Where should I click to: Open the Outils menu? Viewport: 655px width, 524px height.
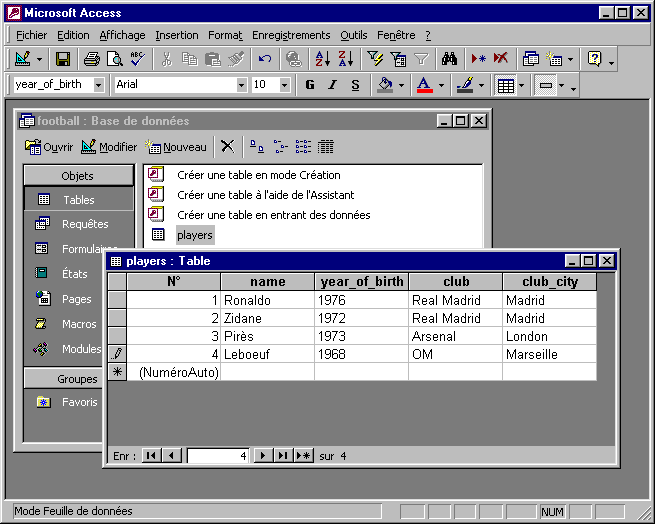[353, 35]
